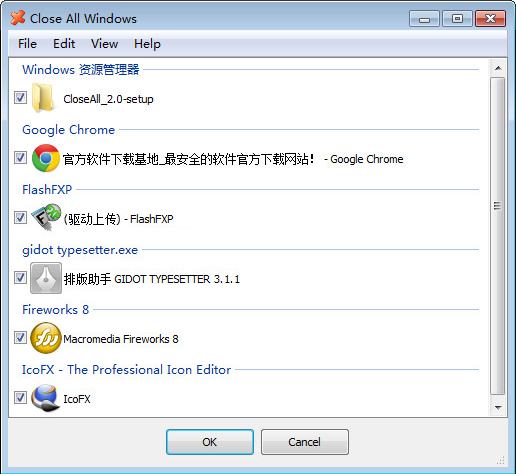
Task: Click the scrollbar down arrow
Action: pos(498,407)
